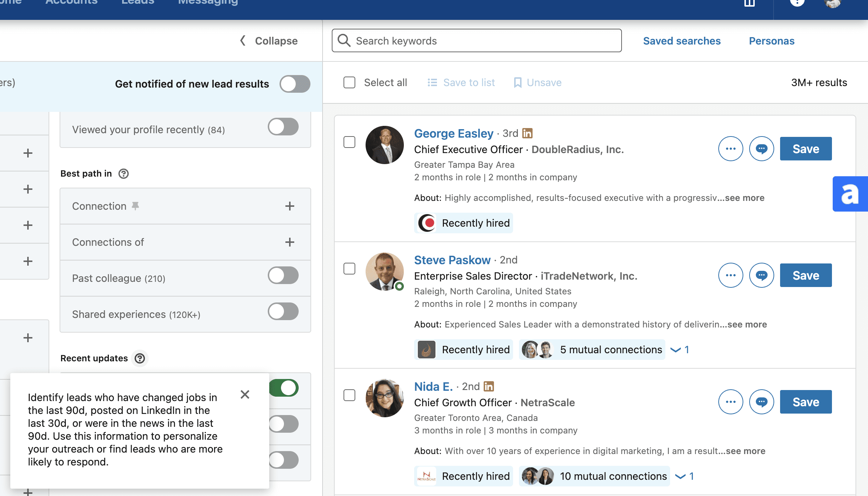Open Nida E.'s profile link
Viewport: 868px width, 496px height.
[x=433, y=386]
